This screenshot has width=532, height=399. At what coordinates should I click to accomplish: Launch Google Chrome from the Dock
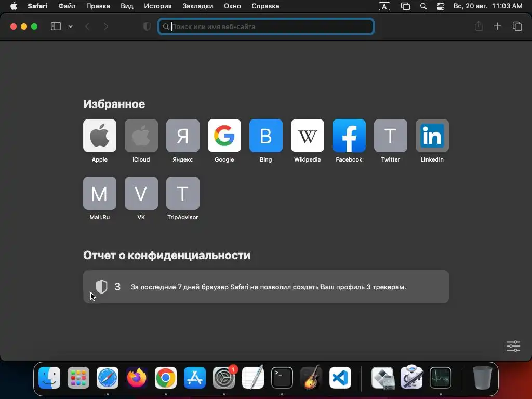pos(166,377)
